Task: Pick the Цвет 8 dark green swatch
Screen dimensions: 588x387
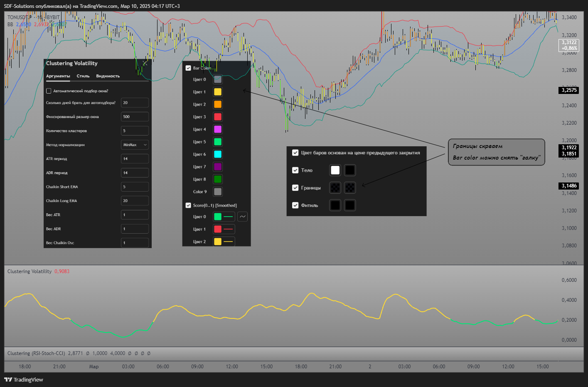Action: pyautogui.click(x=218, y=179)
